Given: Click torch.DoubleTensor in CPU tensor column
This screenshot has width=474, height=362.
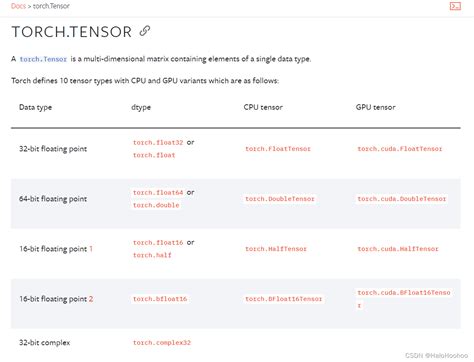Looking at the screenshot, I should pyautogui.click(x=280, y=199).
